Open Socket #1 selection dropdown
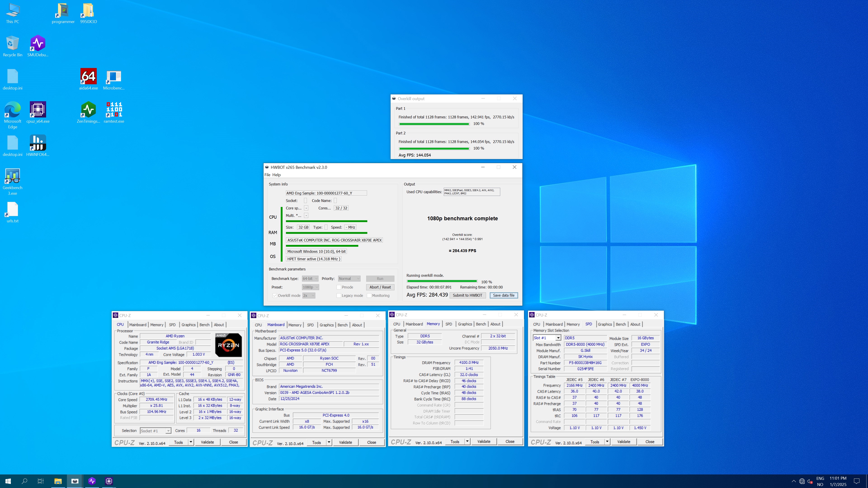Viewport: 868px width, 488px height. pyautogui.click(x=156, y=431)
